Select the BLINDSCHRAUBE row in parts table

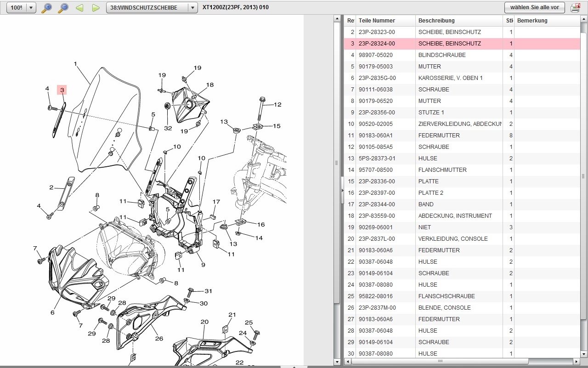[x=441, y=55]
